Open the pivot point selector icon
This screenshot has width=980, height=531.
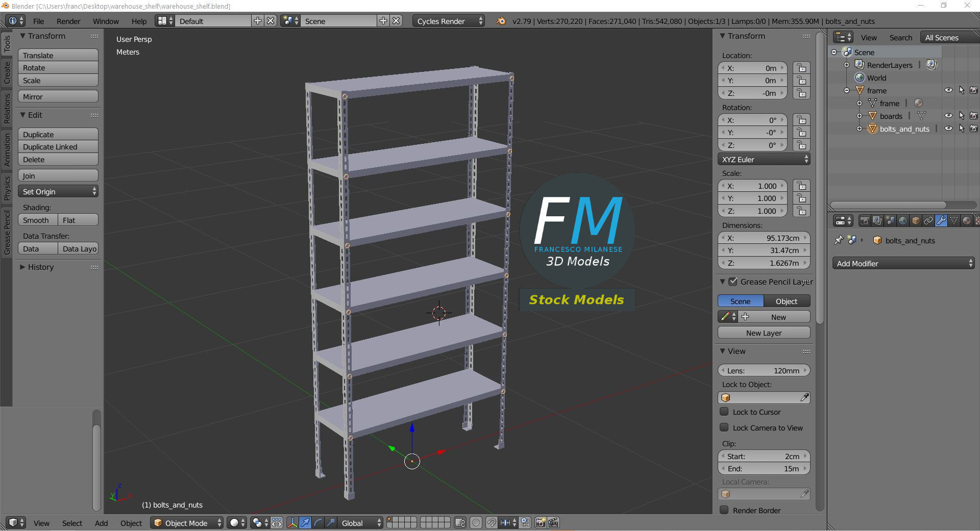pyautogui.click(x=260, y=523)
